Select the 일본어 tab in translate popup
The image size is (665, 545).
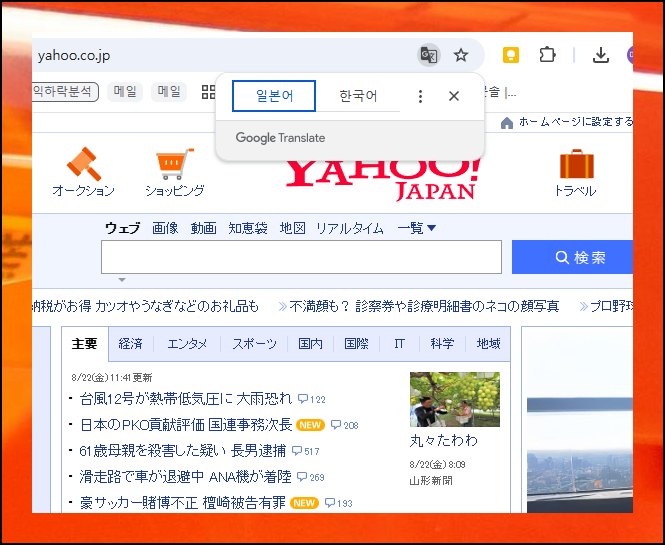pyautogui.click(x=274, y=96)
